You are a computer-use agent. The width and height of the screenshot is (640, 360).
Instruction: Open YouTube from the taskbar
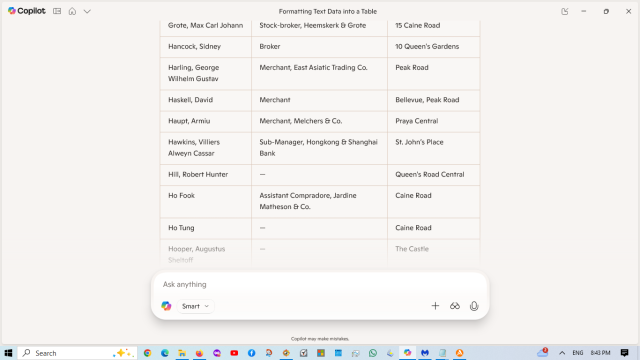234,353
